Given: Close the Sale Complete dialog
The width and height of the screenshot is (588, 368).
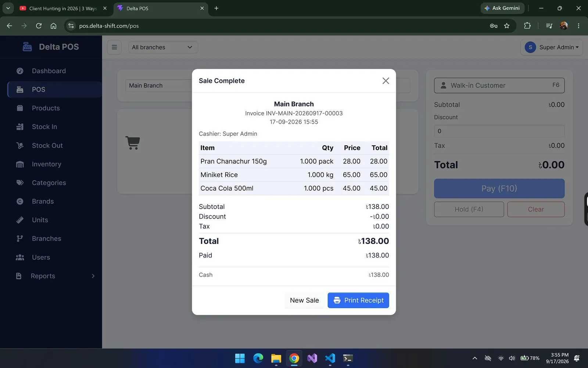Looking at the screenshot, I should click(386, 81).
